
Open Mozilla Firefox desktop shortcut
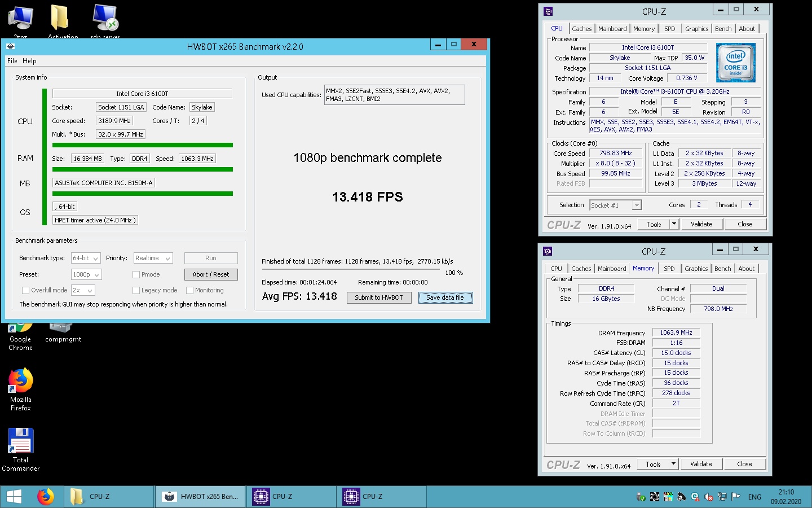point(21,389)
